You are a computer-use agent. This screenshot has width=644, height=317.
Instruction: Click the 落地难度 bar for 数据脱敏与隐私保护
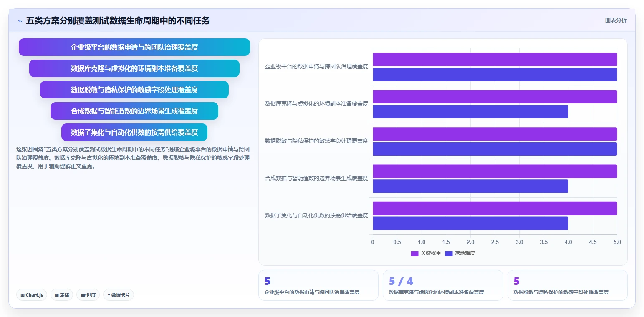pos(495,149)
